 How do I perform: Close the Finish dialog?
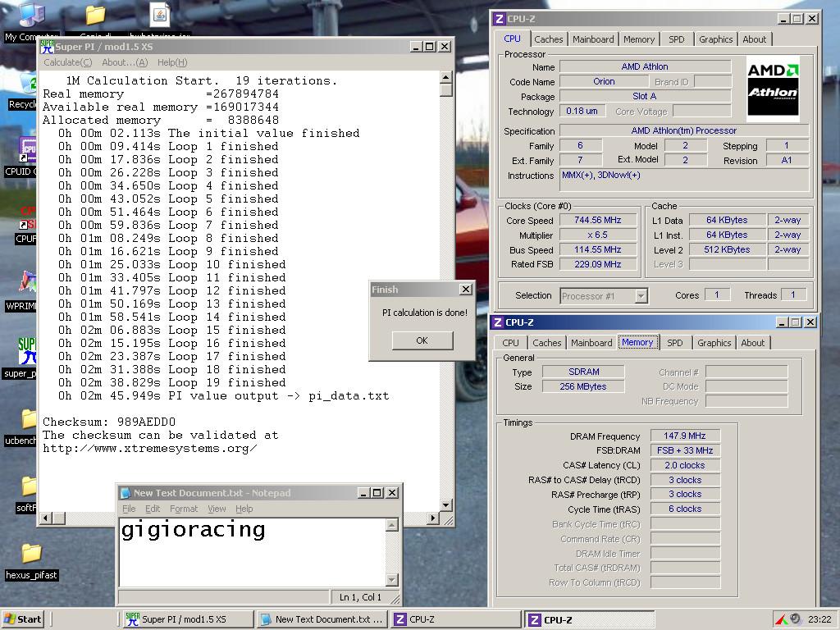(x=466, y=290)
